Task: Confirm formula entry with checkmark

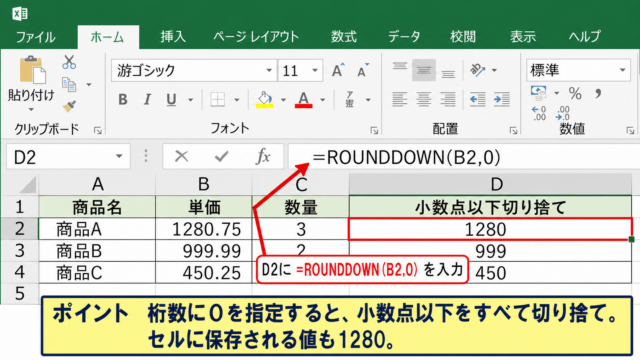Action: pyautogui.click(x=222, y=156)
